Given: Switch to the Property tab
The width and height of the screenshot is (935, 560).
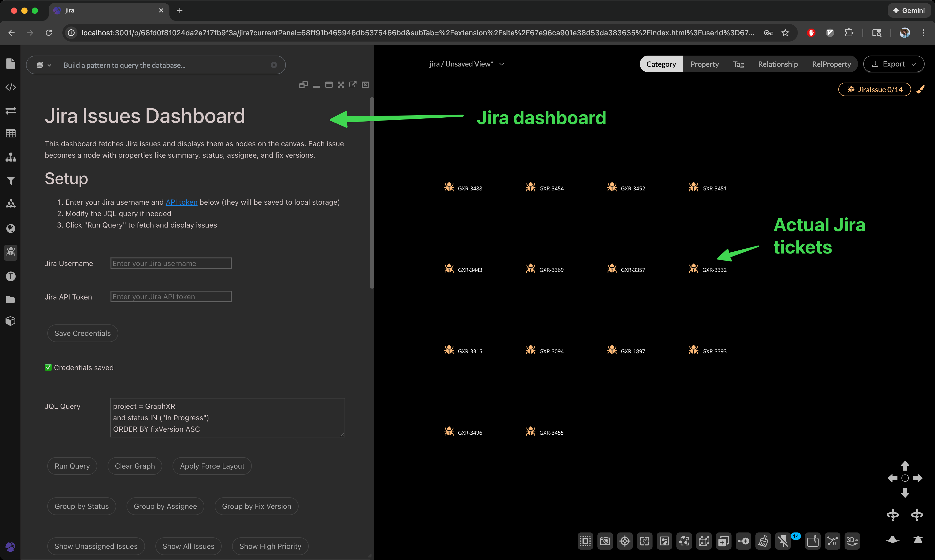Looking at the screenshot, I should 704,64.
